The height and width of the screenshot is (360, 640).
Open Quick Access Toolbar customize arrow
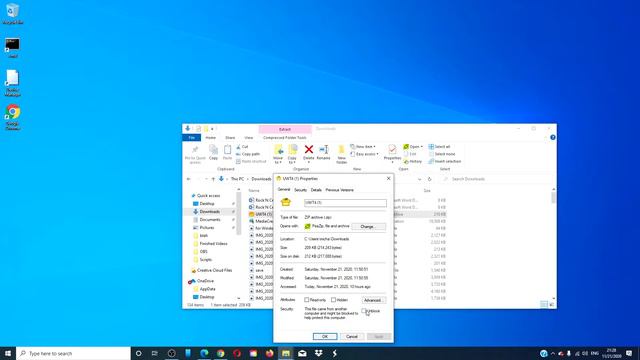212,129
